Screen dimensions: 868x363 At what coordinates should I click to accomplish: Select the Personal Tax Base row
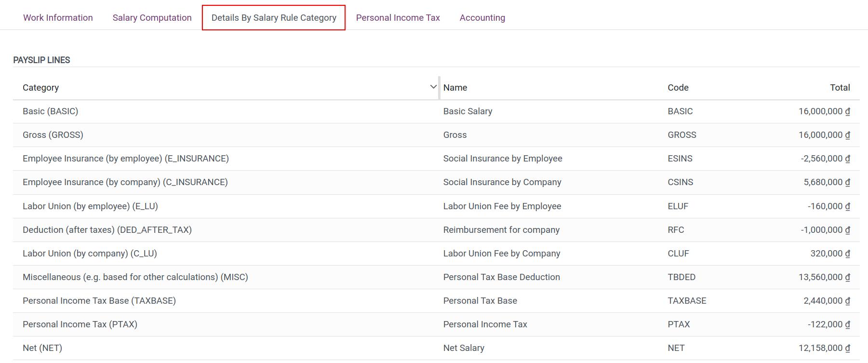pos(480,300)
